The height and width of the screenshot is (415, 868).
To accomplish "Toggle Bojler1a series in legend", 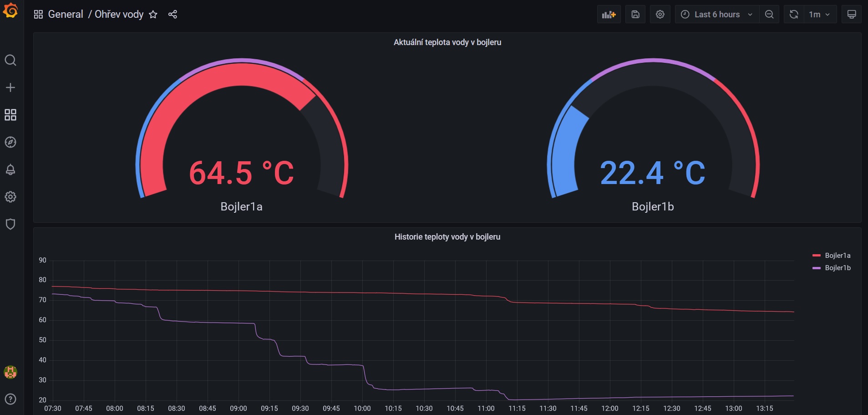I will [x=832, y=256].
